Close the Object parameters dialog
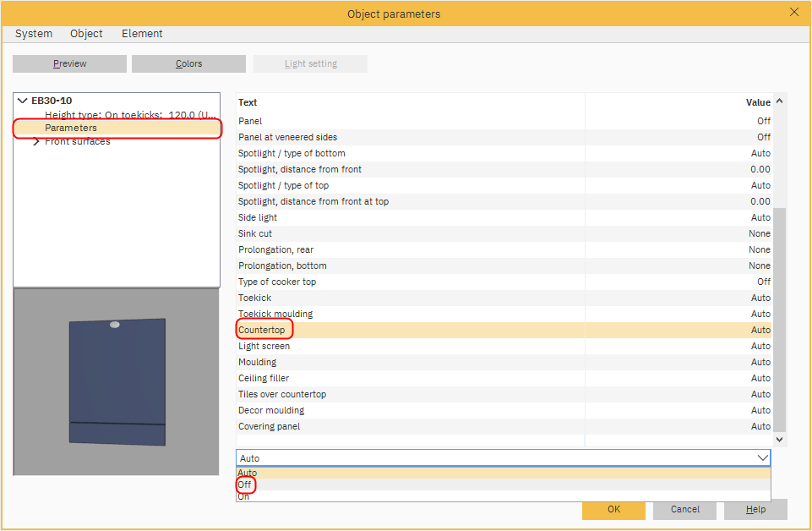Screen dimensions: 812x531 coord(793,12)
